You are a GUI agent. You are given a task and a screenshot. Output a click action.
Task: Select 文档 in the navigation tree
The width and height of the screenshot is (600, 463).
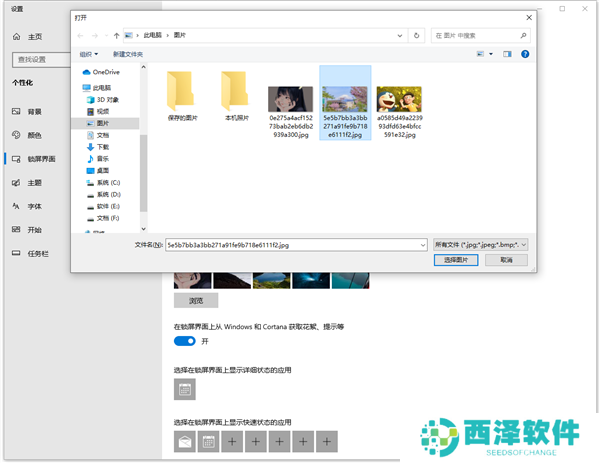point(98,135)
